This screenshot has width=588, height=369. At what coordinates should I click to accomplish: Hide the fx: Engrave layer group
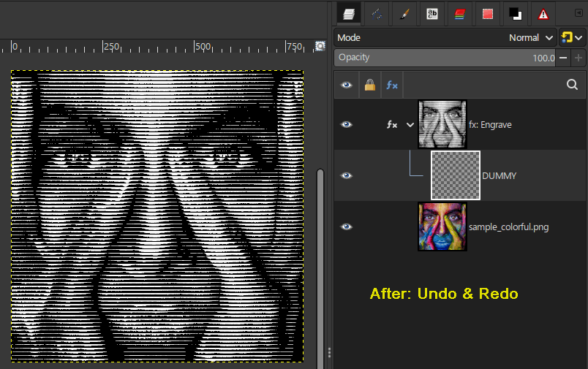point(346,124)
